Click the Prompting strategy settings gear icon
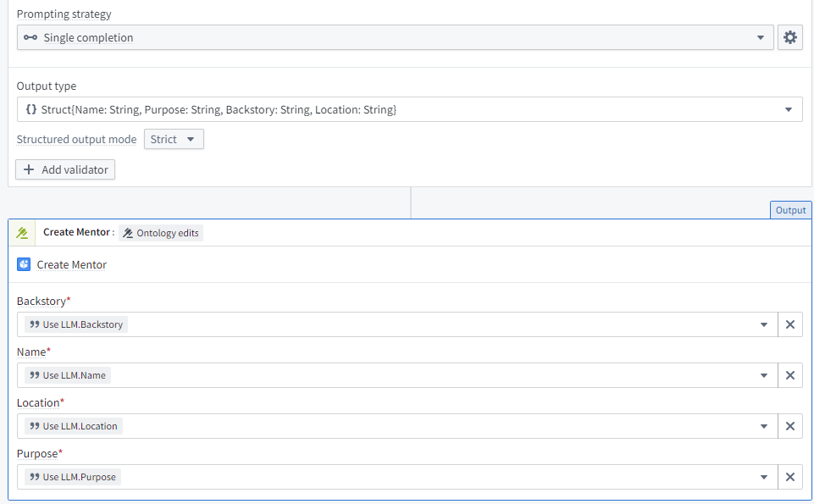 tap(789, 37)
